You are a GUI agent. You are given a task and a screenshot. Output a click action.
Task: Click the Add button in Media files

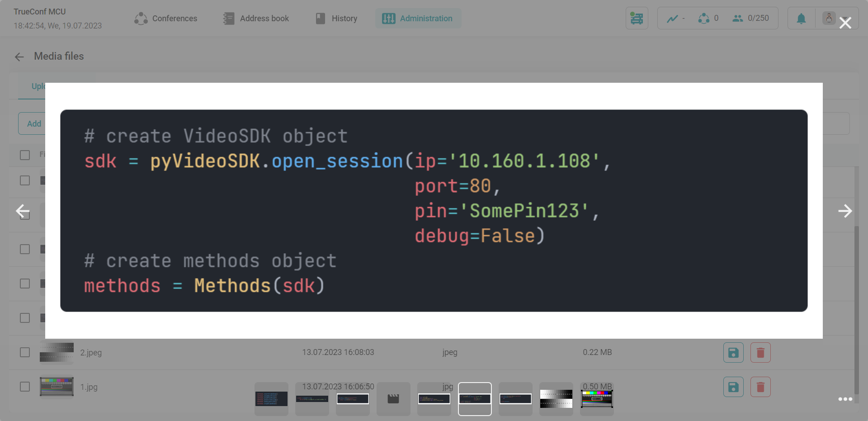[34, 123]
